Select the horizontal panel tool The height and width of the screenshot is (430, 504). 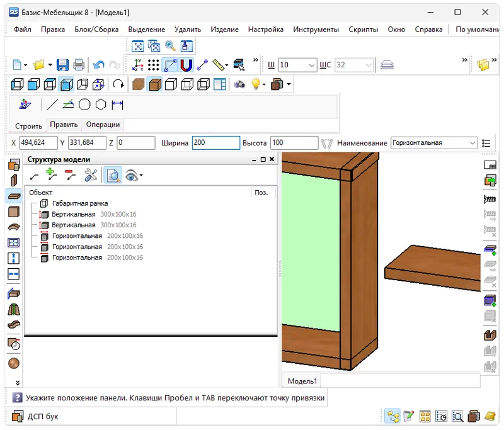click(14, 196)
